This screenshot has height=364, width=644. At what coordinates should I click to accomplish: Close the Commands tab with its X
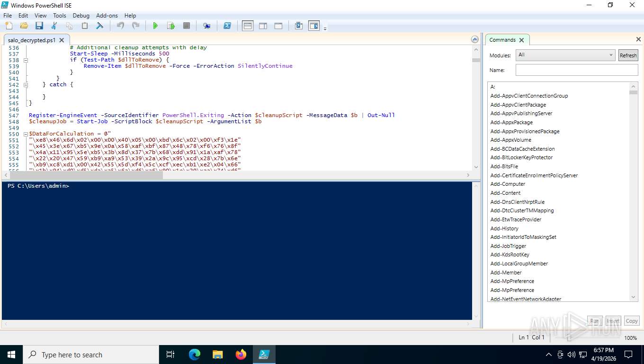521,40
